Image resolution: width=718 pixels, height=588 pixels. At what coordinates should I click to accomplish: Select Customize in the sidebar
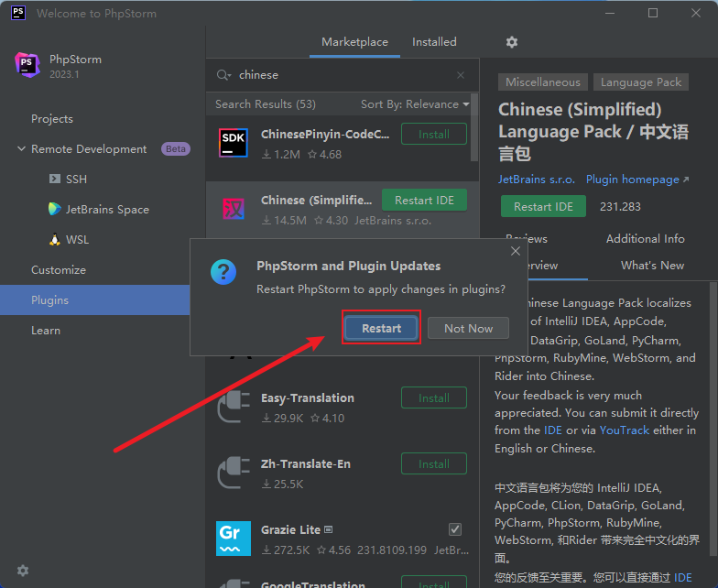[x=59, y=270]
